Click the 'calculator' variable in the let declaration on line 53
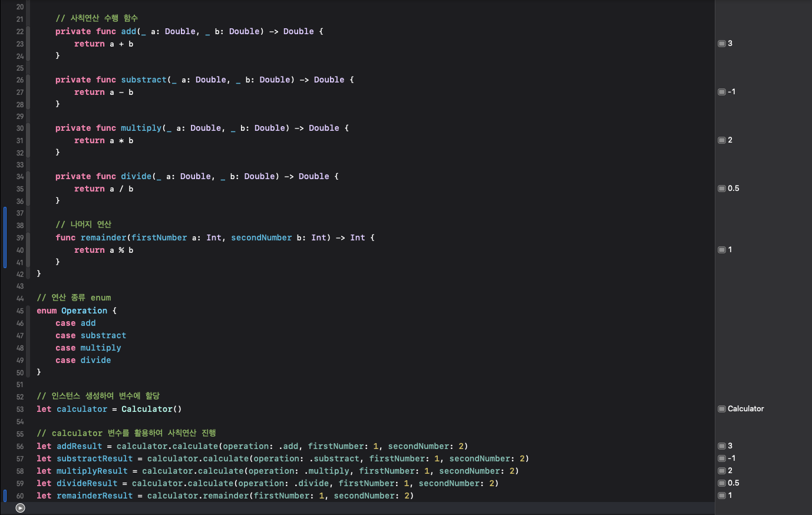This screenshot has height=515, width=812. (x=82, y=409)
